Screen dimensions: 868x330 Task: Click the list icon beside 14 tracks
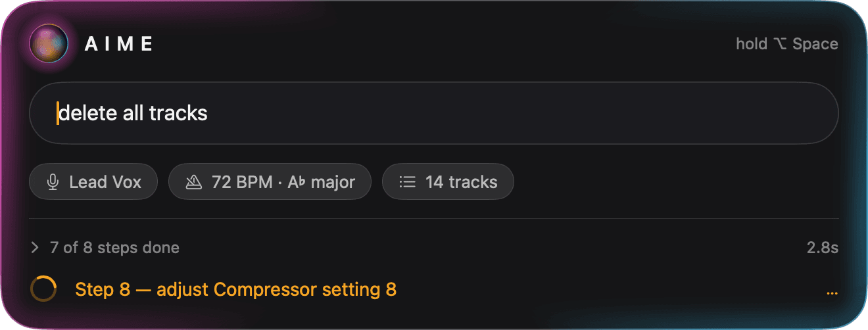pos(408,182)
